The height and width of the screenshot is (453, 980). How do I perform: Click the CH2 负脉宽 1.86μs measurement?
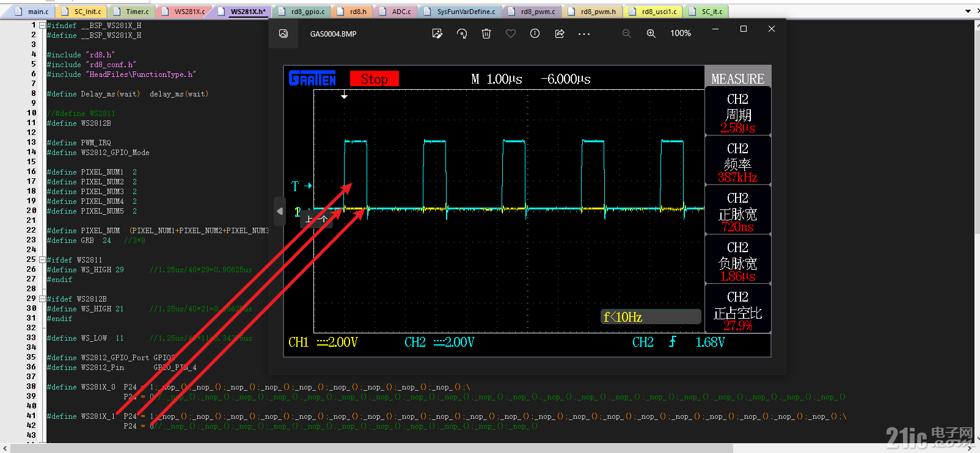[737, 259]
